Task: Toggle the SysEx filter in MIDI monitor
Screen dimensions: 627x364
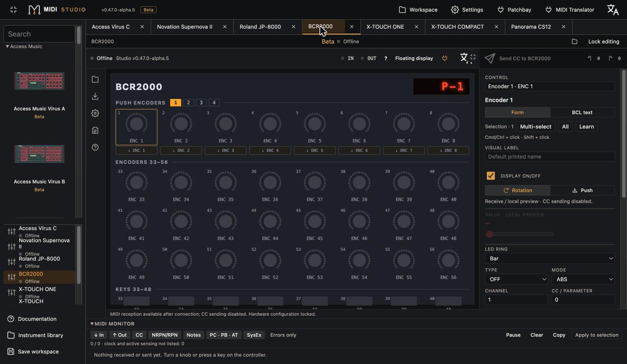Action: tap(254, 335)
